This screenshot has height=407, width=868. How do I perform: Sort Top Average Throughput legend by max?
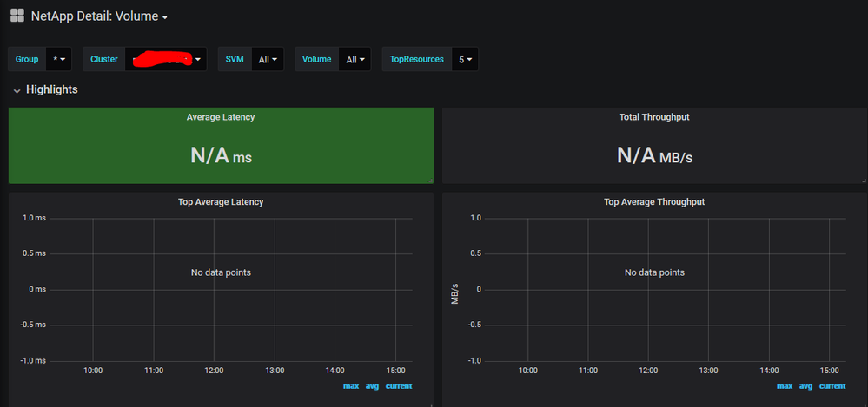coord(785,386)
